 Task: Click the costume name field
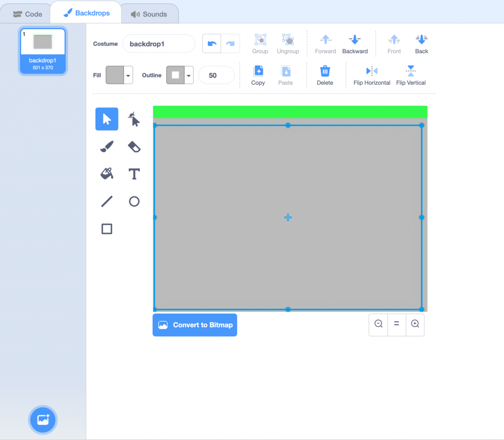tap(158, 44)
